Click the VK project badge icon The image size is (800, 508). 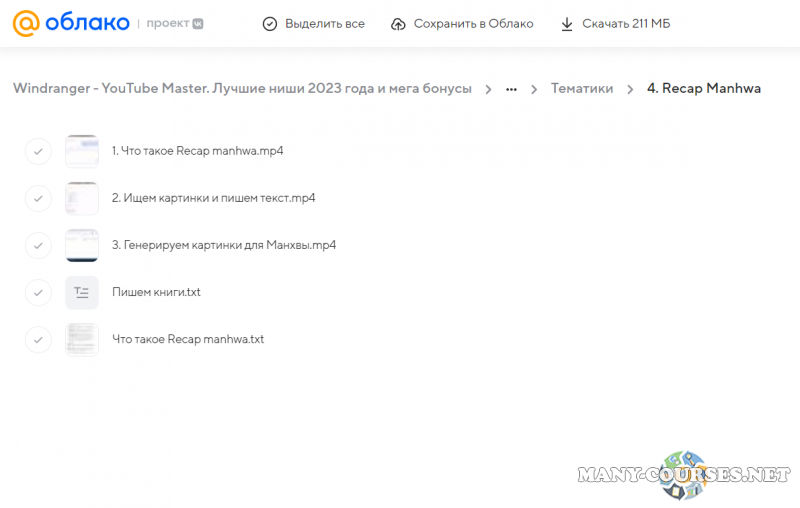[x=197, y=24]
